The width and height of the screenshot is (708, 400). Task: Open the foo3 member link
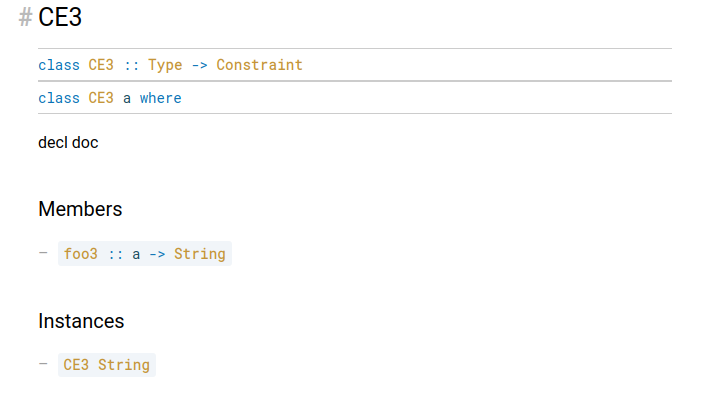coord(81,254)
